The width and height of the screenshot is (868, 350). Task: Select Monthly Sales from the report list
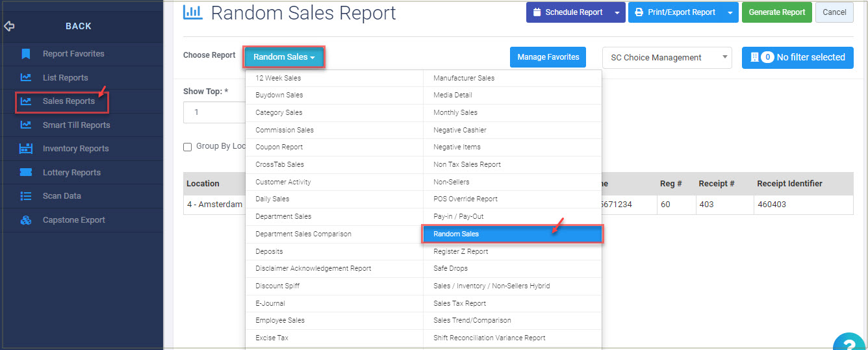(455, 112)
